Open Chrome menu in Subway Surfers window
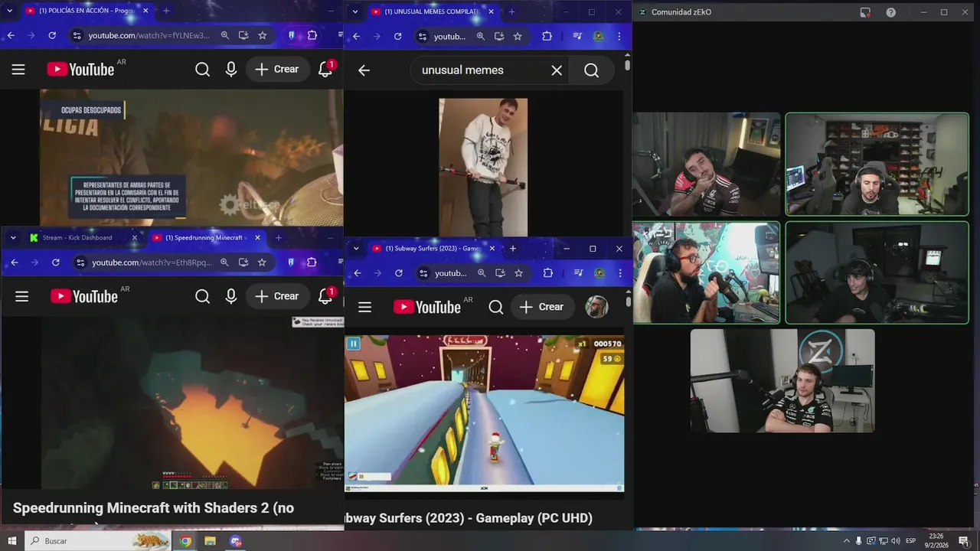 pos(619,273)
